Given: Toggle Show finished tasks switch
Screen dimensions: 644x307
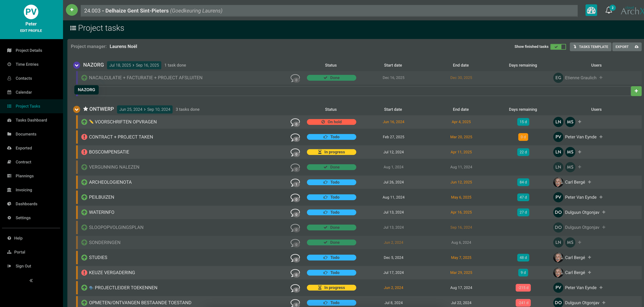Looking at the screenshot, I should (558, 47).
